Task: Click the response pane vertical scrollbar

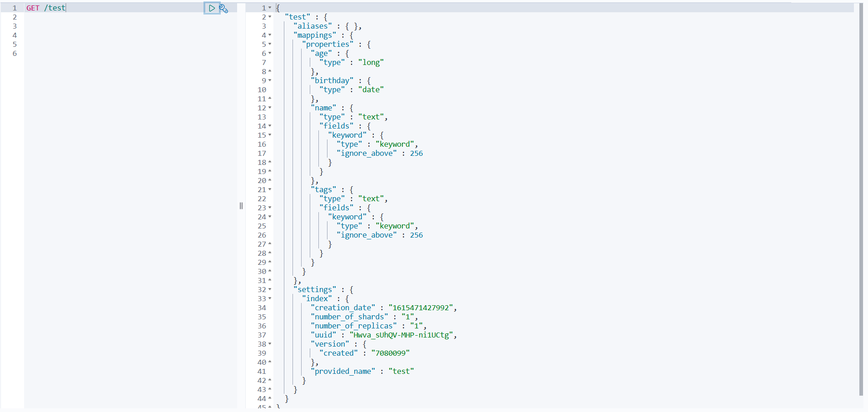Action: point(861,200)
